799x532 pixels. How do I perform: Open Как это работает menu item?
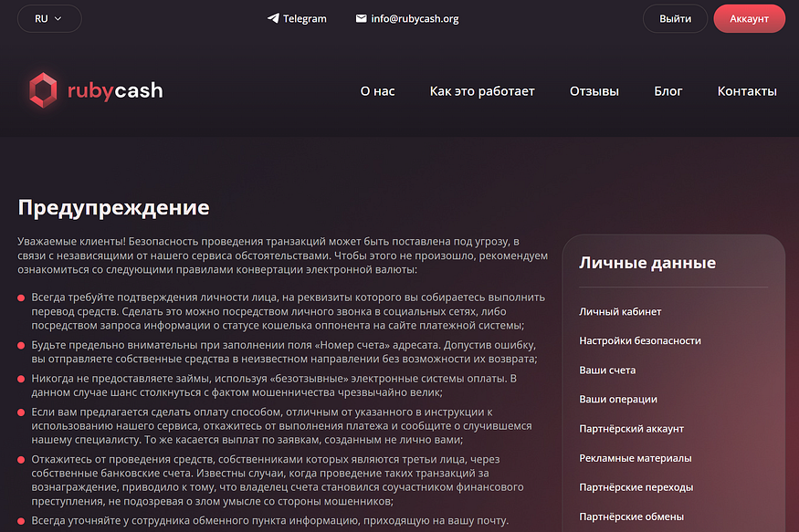point(482,91)
